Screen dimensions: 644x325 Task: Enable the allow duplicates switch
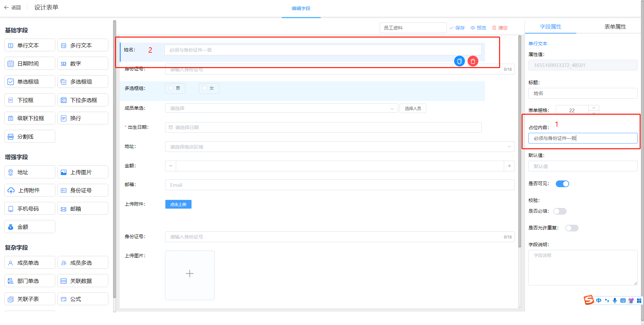(x=572, y=228)
